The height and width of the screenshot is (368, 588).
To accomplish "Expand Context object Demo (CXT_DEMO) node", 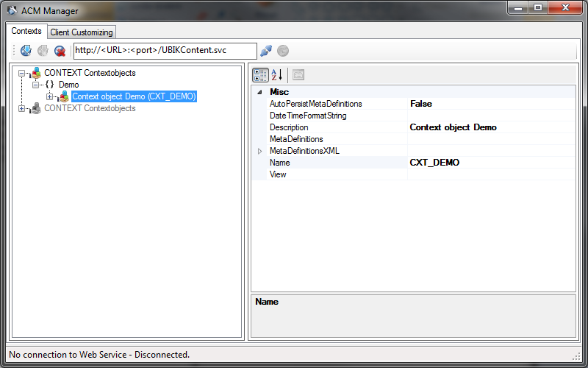I will (49, 97).
